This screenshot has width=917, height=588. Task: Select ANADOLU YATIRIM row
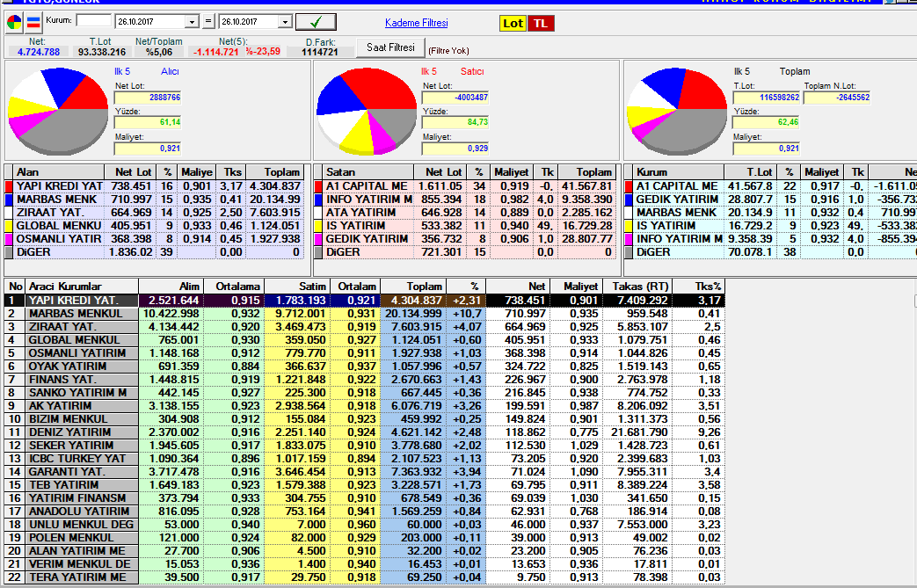364,512
